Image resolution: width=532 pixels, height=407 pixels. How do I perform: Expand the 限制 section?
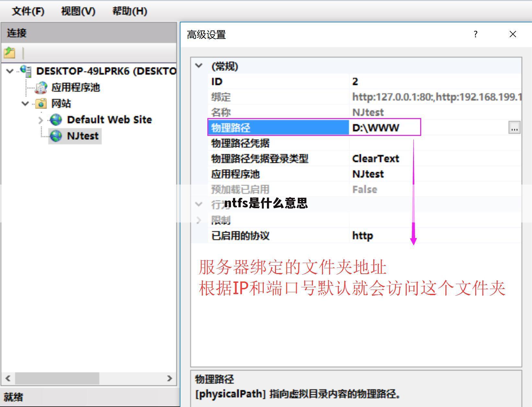(x=198, y=220)
